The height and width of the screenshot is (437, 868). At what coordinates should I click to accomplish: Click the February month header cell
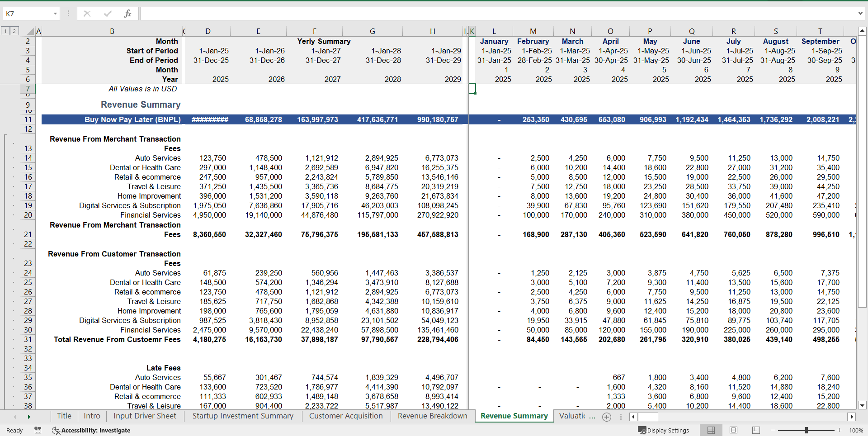(x=533, y=41)
